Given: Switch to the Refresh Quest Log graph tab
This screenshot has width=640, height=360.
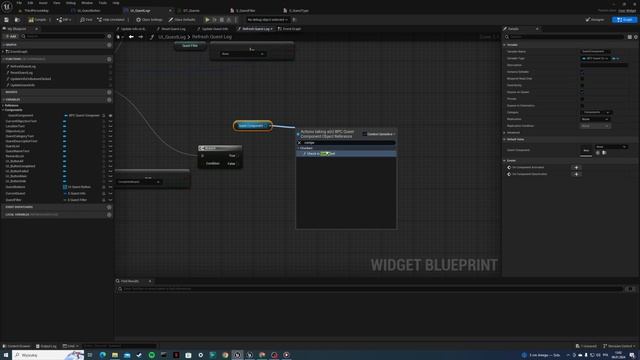Looking at the screenshot, I should [x=256, y=29].
